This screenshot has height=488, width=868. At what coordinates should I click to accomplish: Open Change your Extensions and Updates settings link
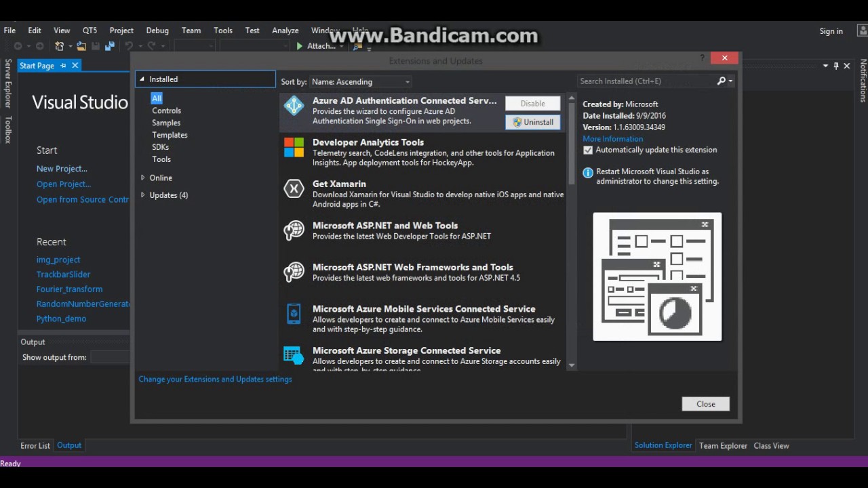click(215, 379)
